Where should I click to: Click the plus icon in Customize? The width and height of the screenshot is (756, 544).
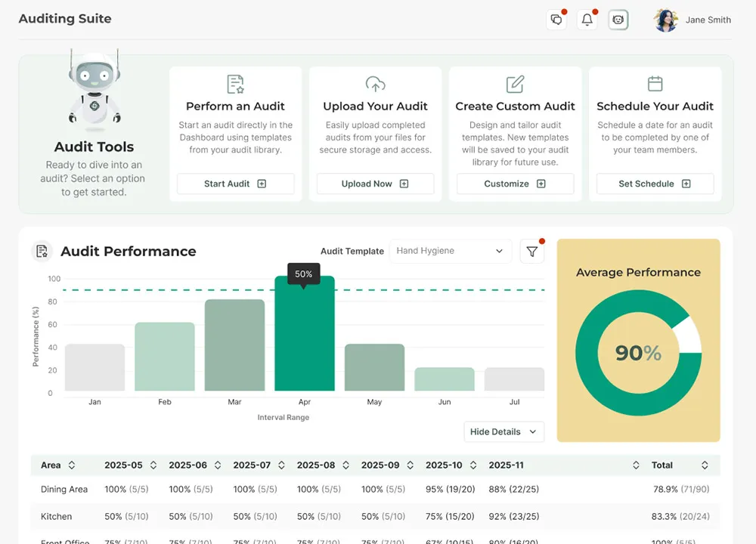click(x=541, y=184)
